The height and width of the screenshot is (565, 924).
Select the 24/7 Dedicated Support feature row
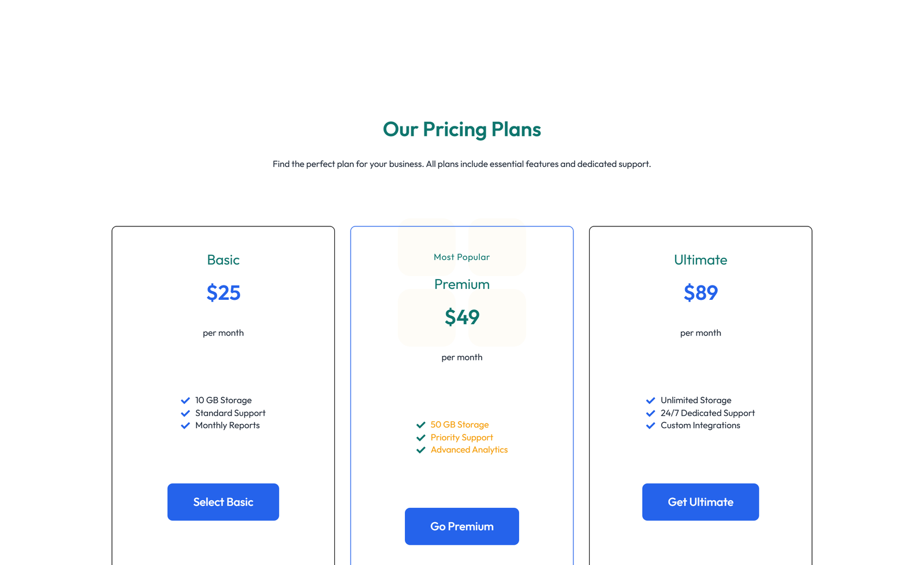click(701, 413)
